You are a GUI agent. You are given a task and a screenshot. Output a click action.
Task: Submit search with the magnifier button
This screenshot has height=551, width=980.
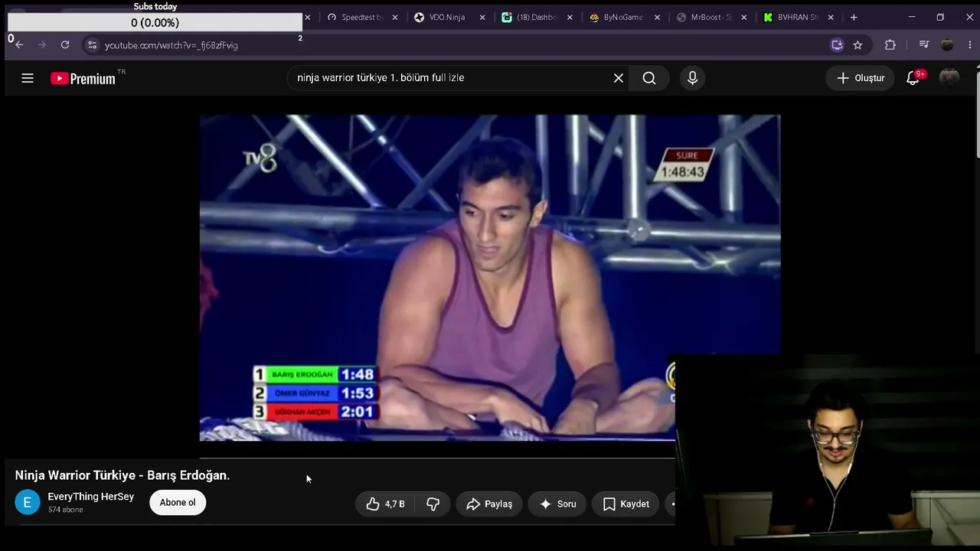(x=649, y=78)
